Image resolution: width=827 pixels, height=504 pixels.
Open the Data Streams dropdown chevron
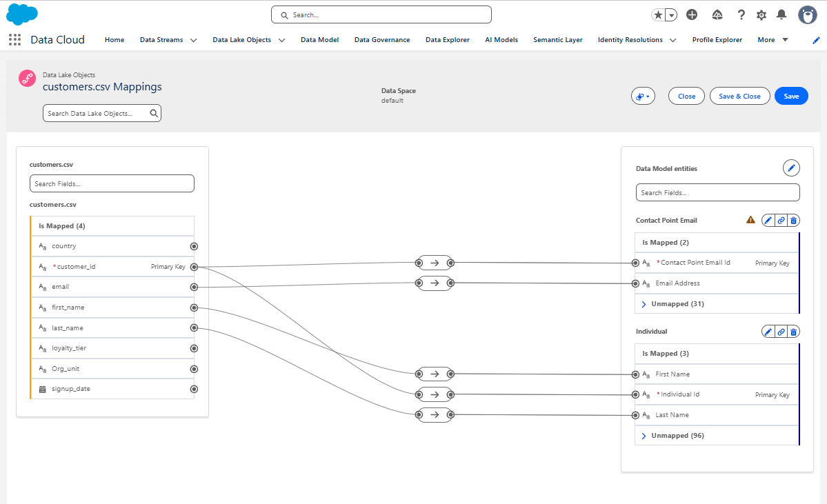(x=194, y=40)
